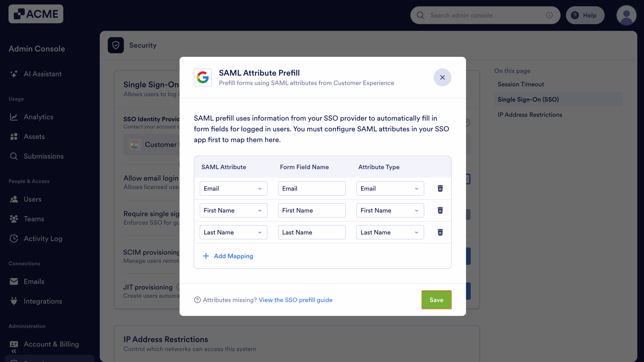
Task: Open Account & Billing settings
Action: point(51,344)
